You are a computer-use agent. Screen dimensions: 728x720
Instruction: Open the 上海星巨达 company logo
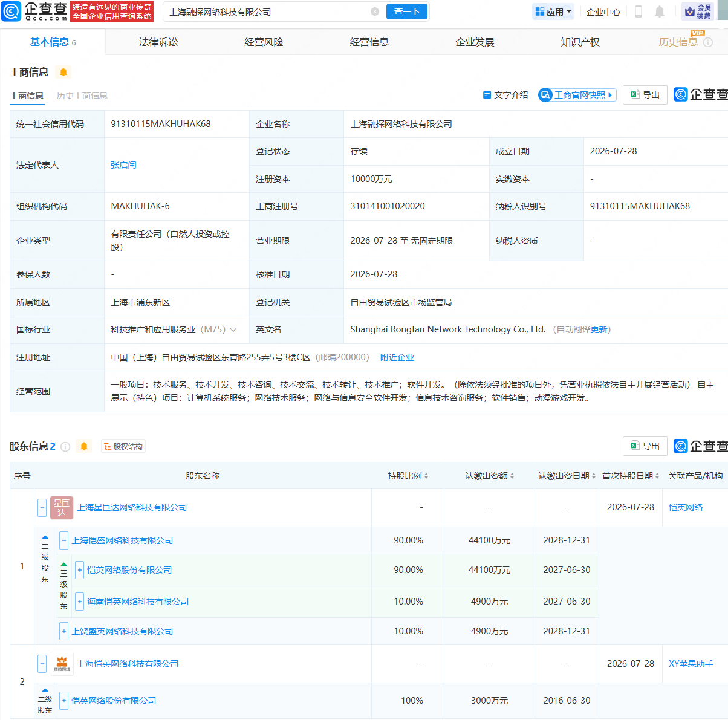click(x=62, y=507)
